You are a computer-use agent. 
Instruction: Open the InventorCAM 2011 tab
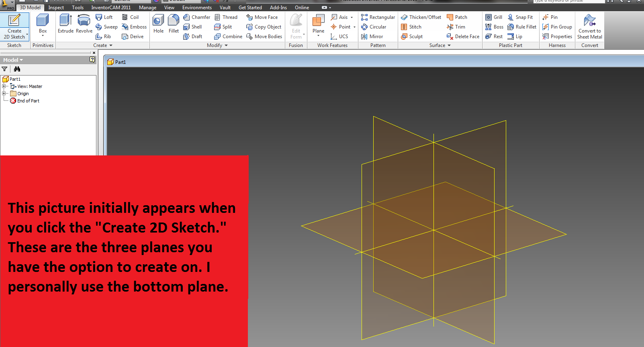click(x=111, y=8)
